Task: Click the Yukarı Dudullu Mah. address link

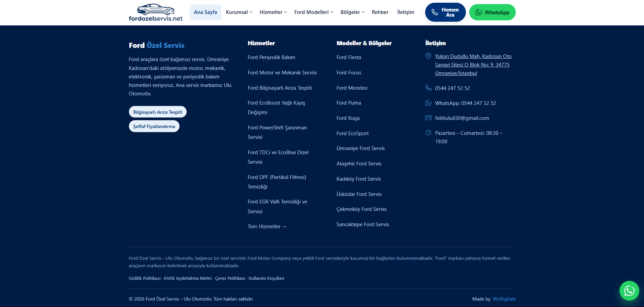Action: click(x=473, y=65)
